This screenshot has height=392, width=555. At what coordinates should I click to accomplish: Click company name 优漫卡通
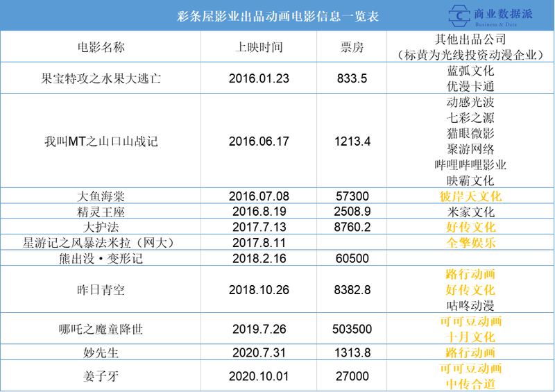pyautogui.click(x=470, y=86)
